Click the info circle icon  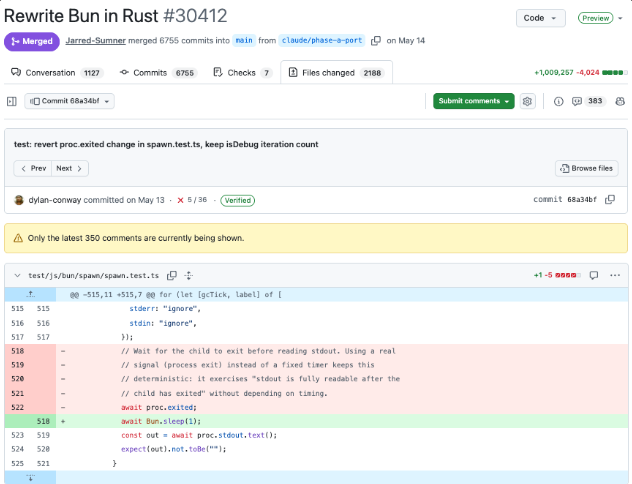click(558, 101)
